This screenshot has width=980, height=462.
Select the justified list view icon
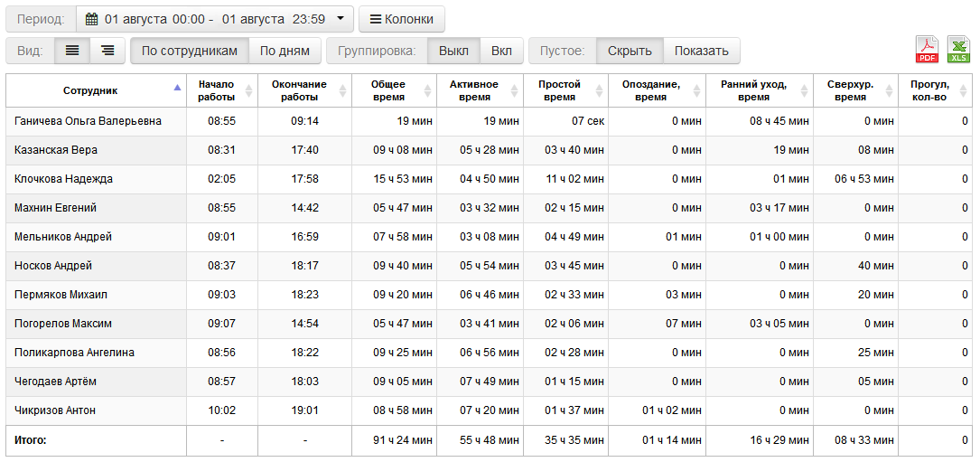[x=72, y=51]
